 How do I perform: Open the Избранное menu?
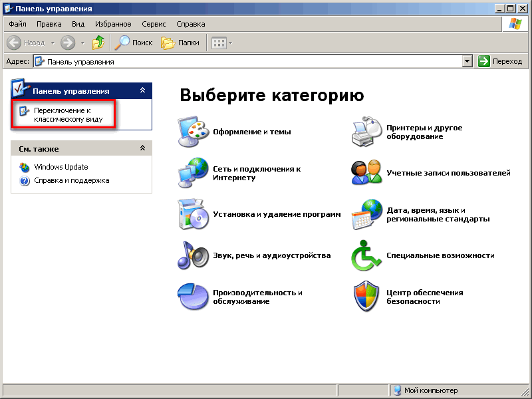tap(112, 24)
